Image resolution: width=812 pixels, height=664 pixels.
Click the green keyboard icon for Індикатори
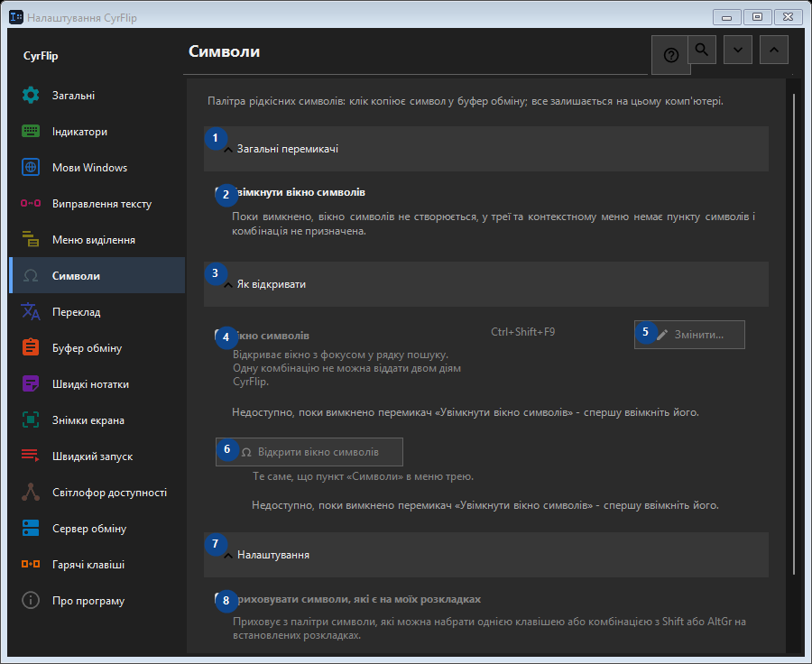coord(31,132)
